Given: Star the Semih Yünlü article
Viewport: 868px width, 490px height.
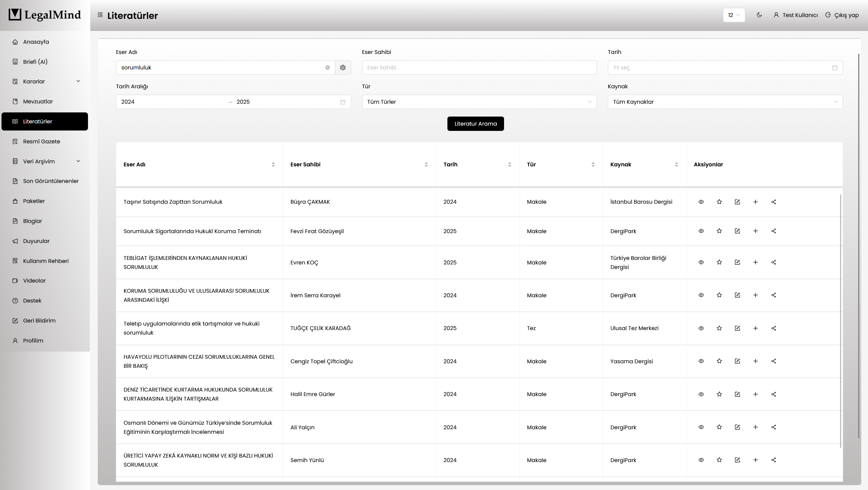Looking at the screenshot, I should tap(719, 460).
